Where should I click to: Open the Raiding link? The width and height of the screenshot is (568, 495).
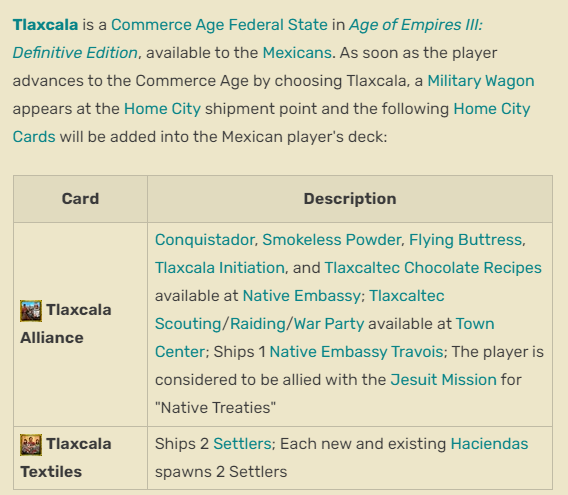point(258,324)
